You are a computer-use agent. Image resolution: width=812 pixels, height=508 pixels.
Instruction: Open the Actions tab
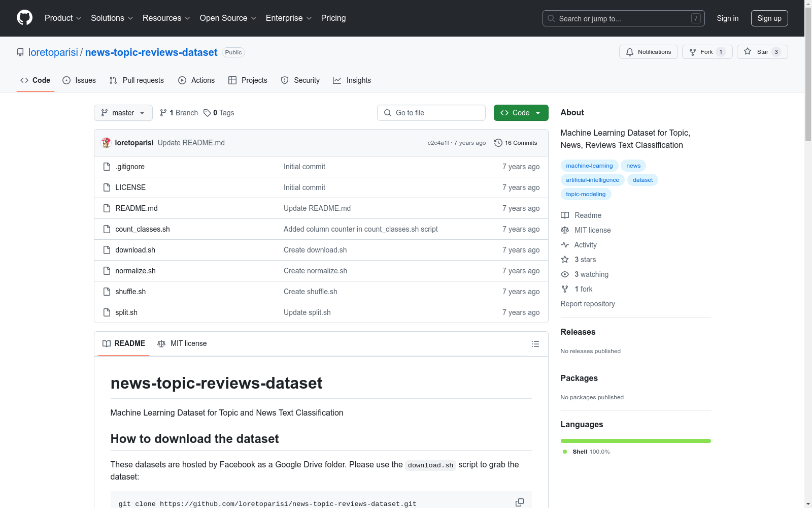tap(196, 80)
